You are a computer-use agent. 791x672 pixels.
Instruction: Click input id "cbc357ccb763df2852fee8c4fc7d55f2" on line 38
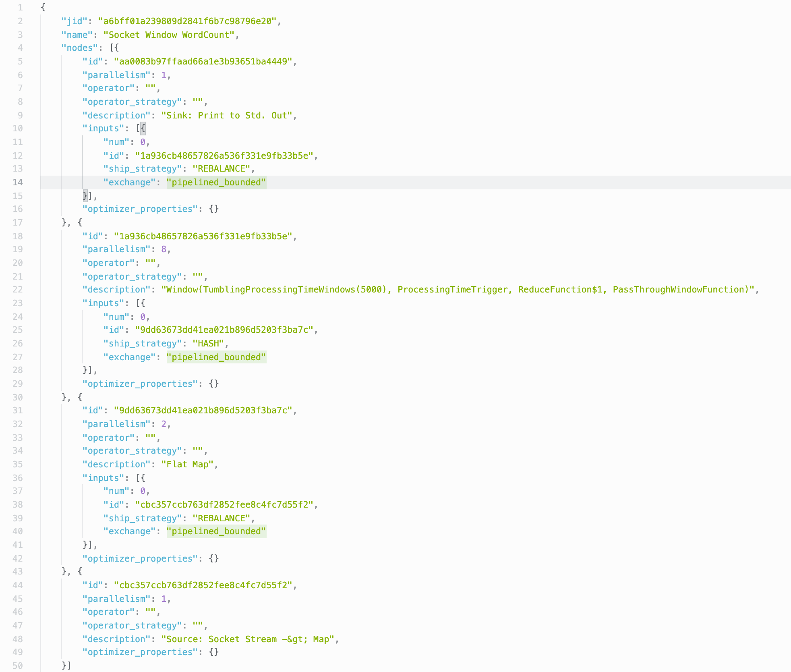click(224, 505)
